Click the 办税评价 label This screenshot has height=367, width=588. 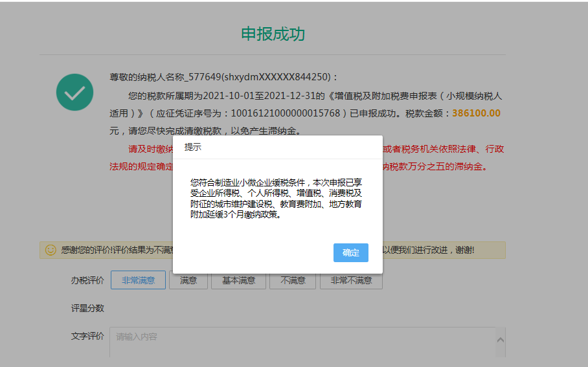pos(87,280)
